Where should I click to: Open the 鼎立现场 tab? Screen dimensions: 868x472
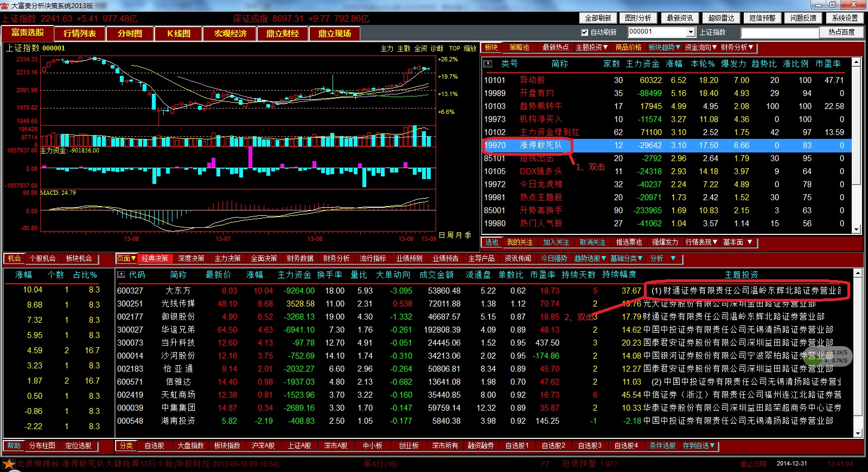tap(335, 34)
